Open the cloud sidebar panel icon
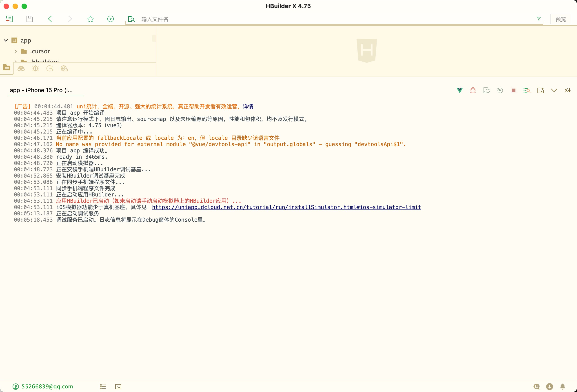 coord(64,69)
